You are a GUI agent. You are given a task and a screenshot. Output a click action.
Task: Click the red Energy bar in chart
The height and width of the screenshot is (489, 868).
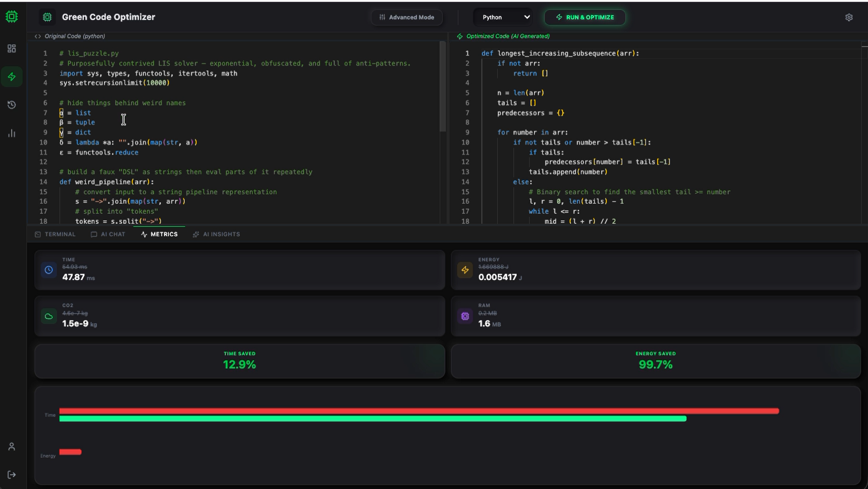[70, 452]
